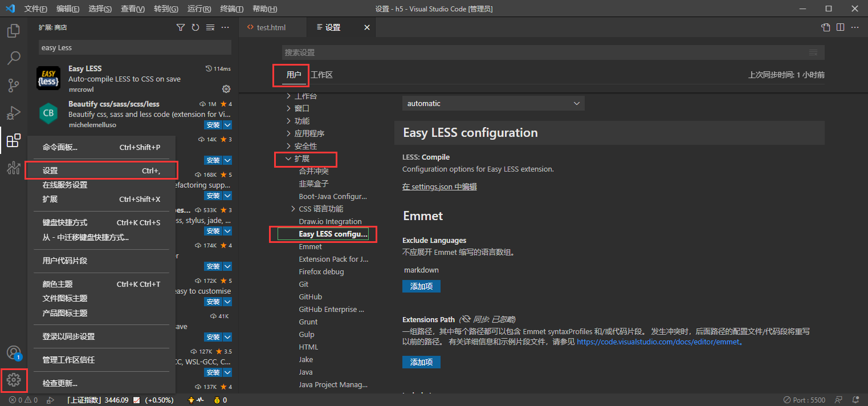Viewport: 868px width, 406px height.
Task: Open the Run and Debug view icon
Action: pos(14,113)
